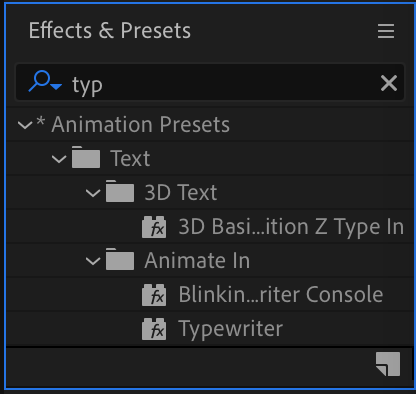Collapse the 3D Text folder chevron
The width and height of the screenshot is (416, 394).
(x=93, y=193)
